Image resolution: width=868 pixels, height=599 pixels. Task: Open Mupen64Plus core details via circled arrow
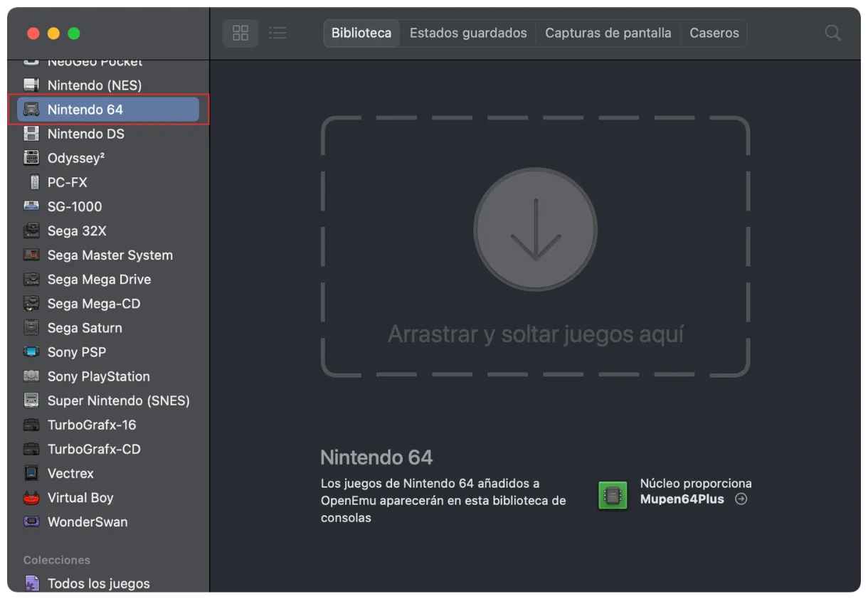pyautogui.click(x=741, y=499)
